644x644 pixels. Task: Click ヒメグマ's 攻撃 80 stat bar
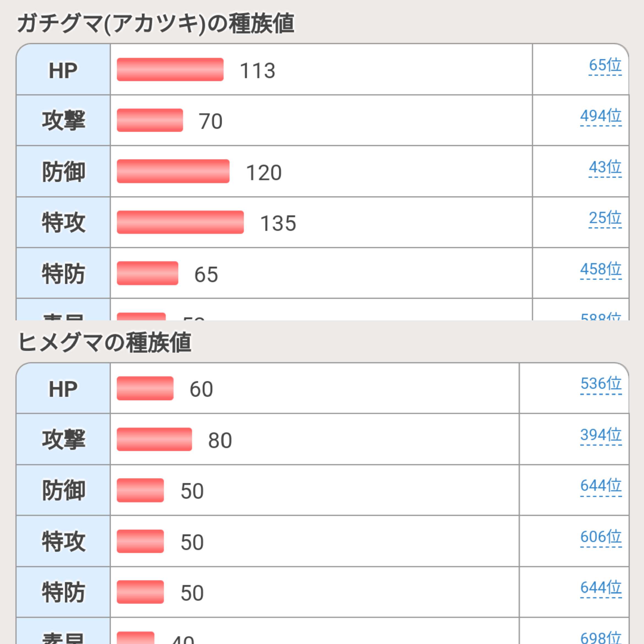coord(154,440)
